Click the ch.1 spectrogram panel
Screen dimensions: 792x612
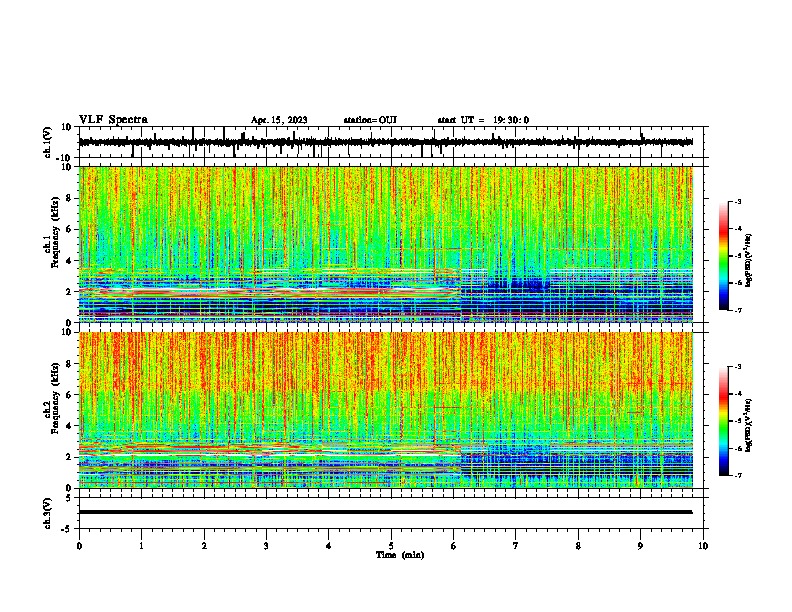tap(386, 244)
